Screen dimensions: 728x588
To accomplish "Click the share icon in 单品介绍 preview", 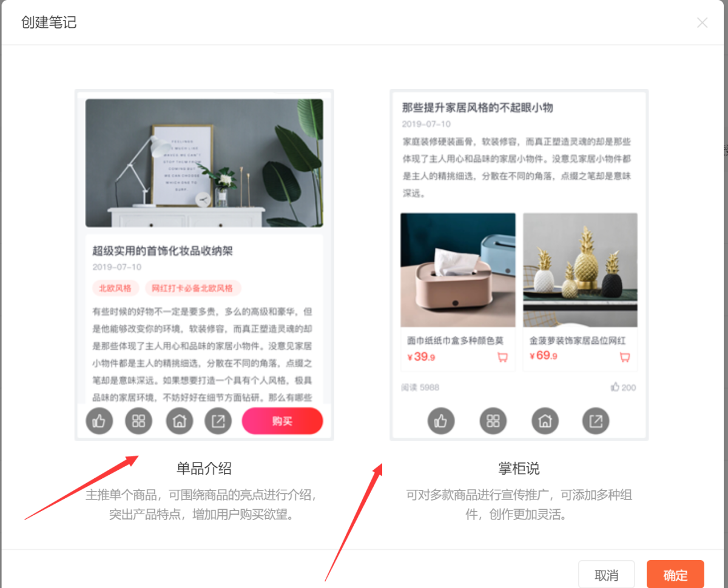I will coord(218,421).
